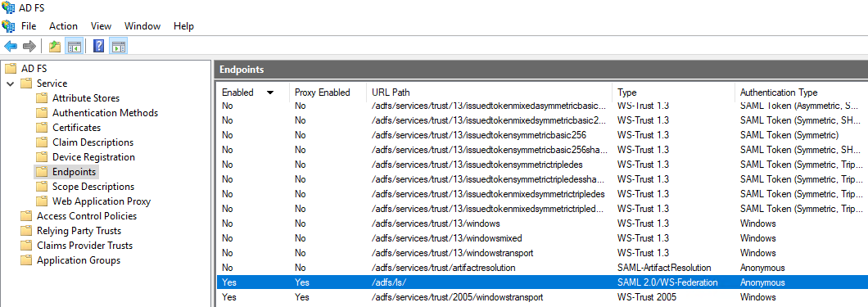
Task: Select Claim Descriptions tree node
Action: [x=93, y=142]
